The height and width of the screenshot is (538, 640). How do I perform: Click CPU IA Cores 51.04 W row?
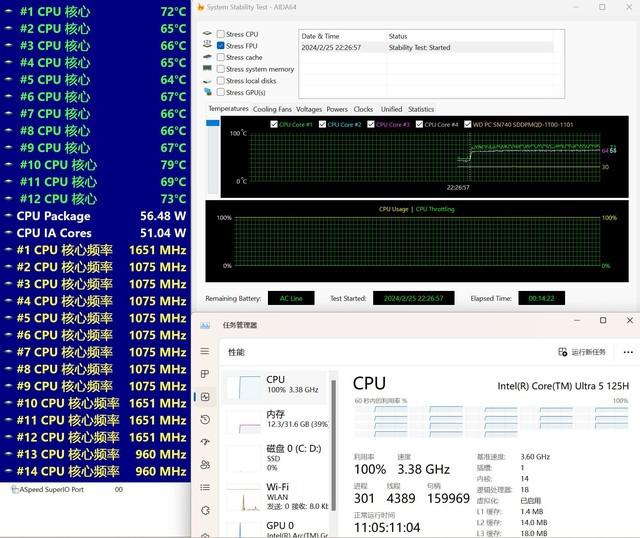(x=95, y=233)
